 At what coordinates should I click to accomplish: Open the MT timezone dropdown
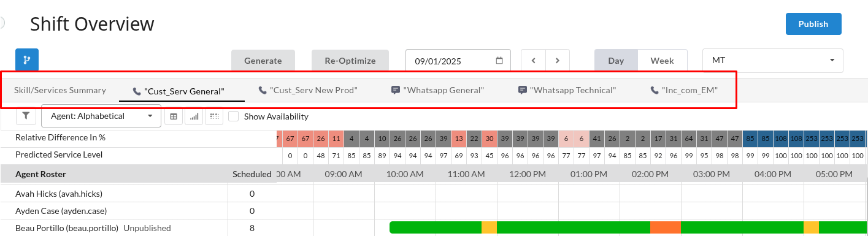(773, 61)
